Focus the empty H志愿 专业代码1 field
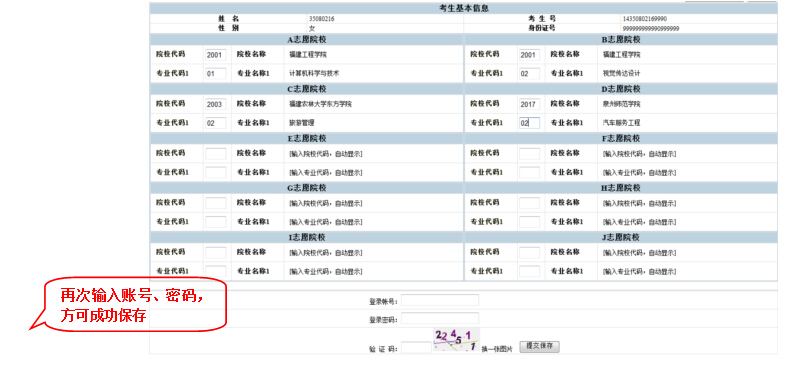 529,222
